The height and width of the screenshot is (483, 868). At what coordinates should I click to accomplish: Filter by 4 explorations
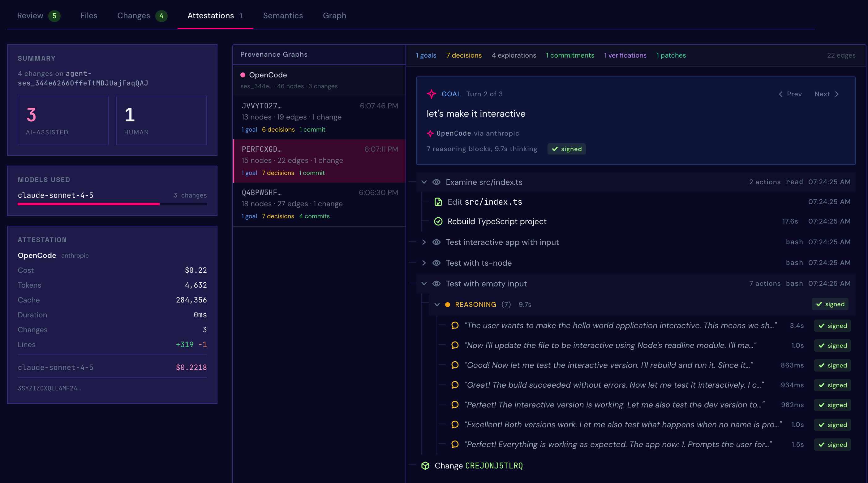pos(514,55)
